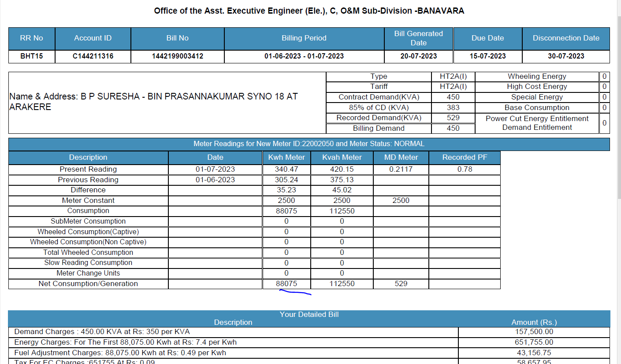Click the Meter Readings for New Meter ID banner
The height and width of the screenshot is (364, 621).
point(309,144)
